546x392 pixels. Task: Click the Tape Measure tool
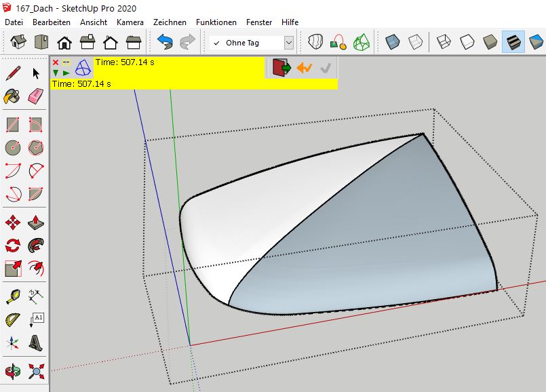pyautogui.click(x=13, y=296)
